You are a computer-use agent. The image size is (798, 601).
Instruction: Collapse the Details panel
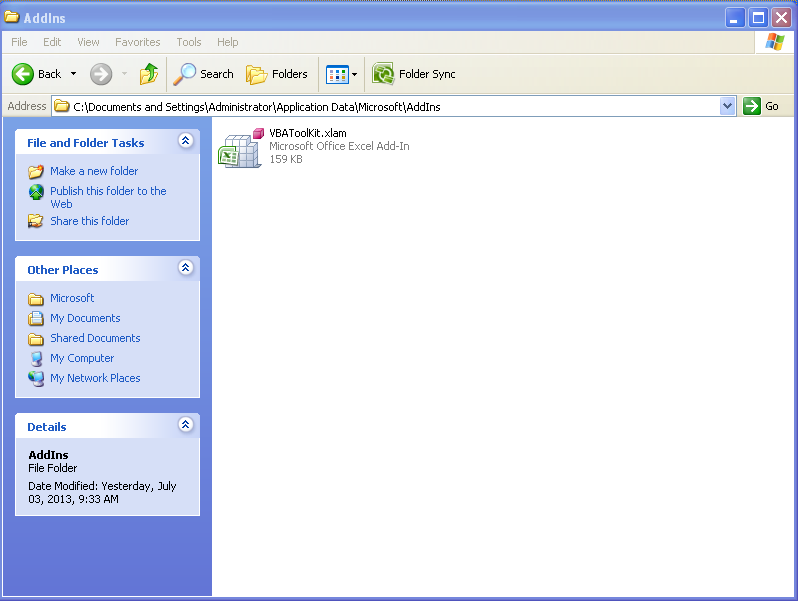(x=186, y=424)
